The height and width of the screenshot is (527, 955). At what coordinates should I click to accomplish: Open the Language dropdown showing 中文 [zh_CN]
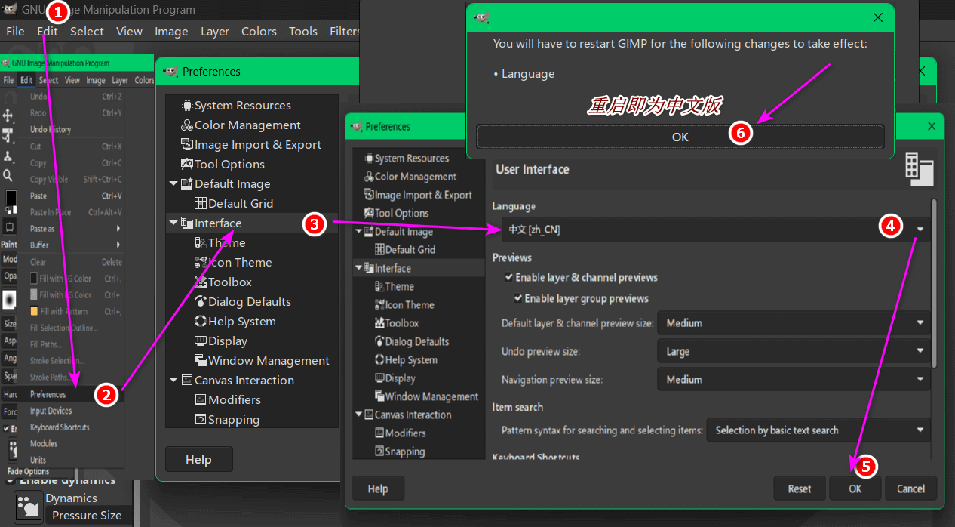[x=716, y=229]
